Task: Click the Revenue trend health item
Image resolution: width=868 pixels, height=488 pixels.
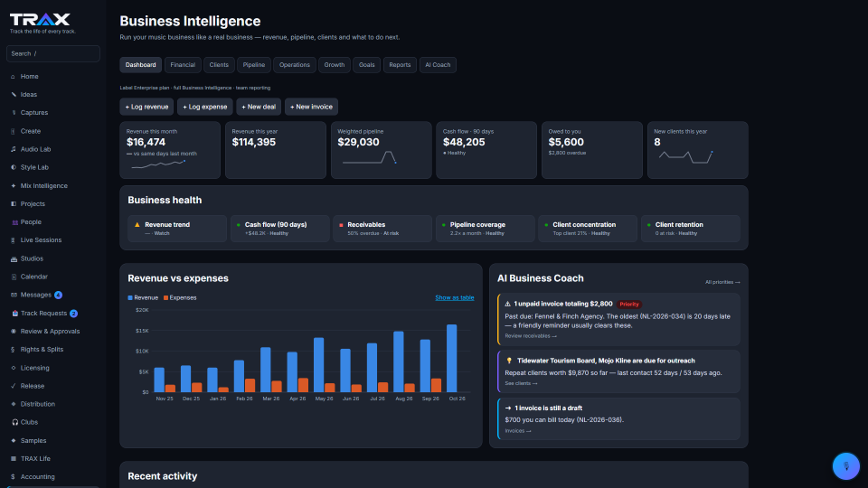Action: pyautogui.click(x=177, y=229)
